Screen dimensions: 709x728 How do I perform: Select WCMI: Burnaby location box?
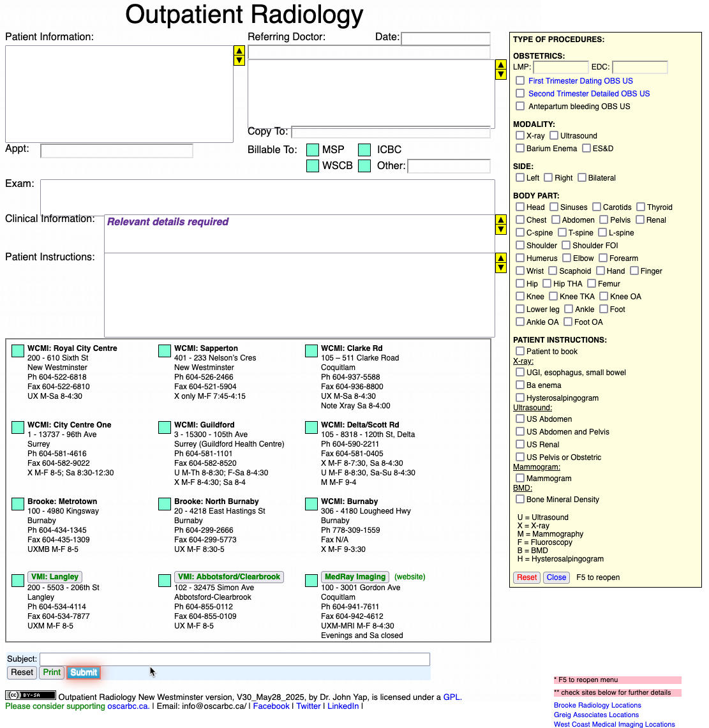311,504
